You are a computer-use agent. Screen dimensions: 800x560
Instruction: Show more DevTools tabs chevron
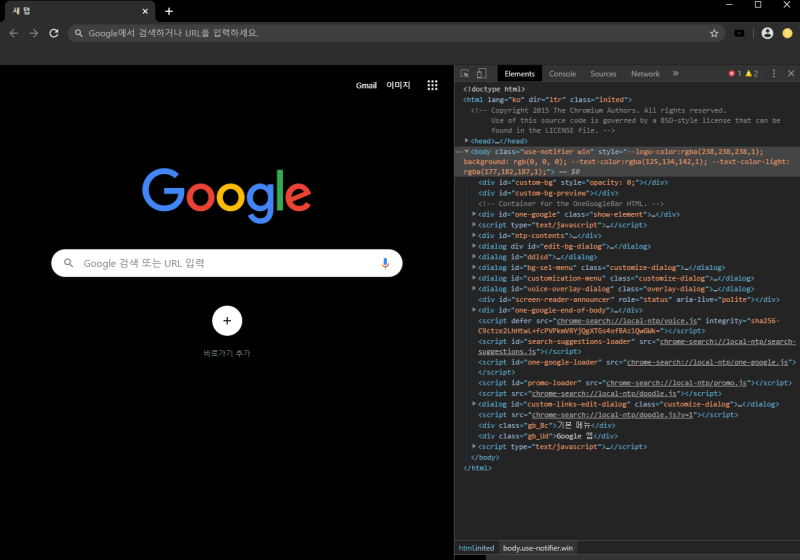click(x=676, y=73)
